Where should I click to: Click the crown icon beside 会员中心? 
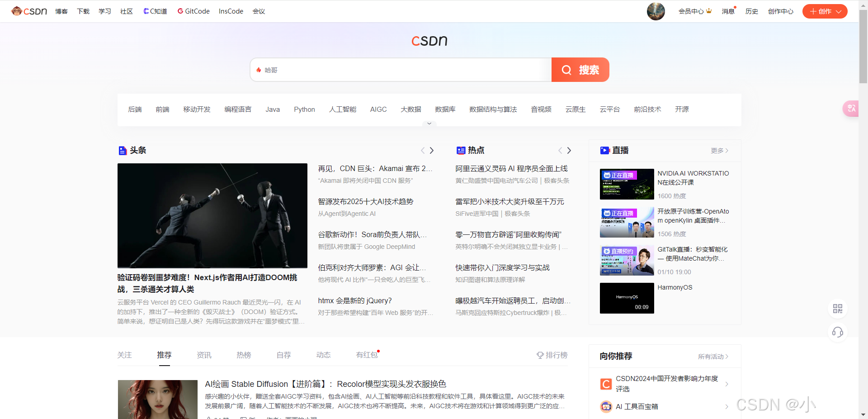[709, 11]
